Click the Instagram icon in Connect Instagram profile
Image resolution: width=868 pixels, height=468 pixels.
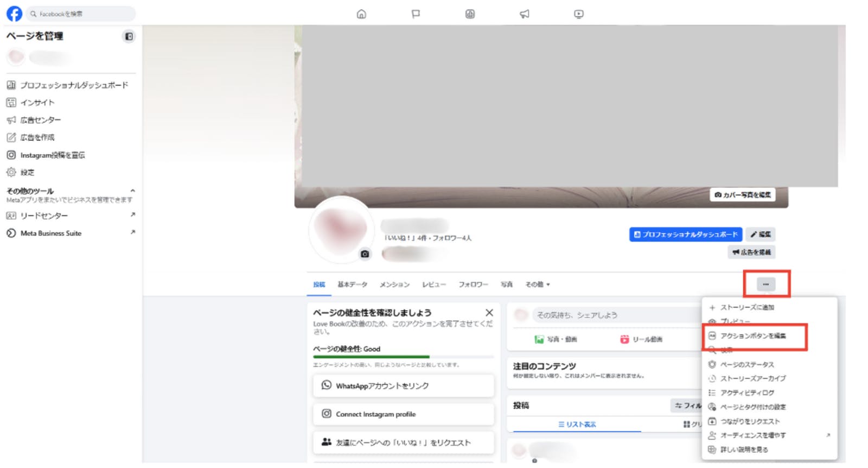coord(326,414)
